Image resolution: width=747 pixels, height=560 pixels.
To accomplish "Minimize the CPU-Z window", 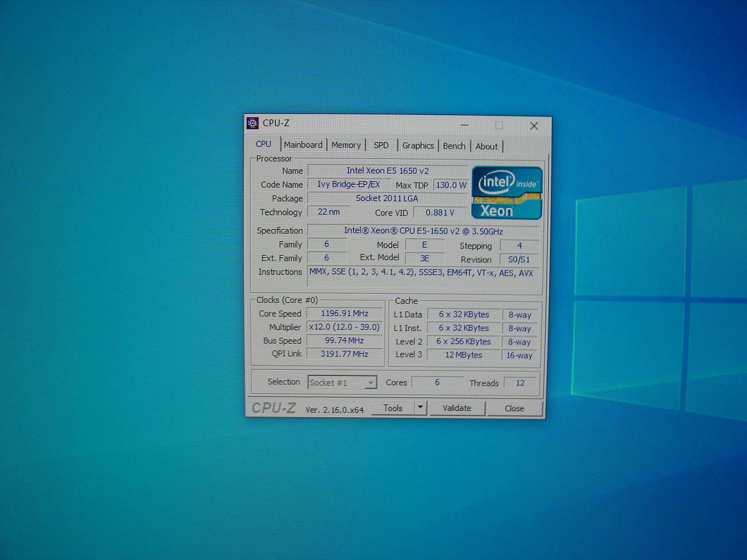I will (465, 125).
